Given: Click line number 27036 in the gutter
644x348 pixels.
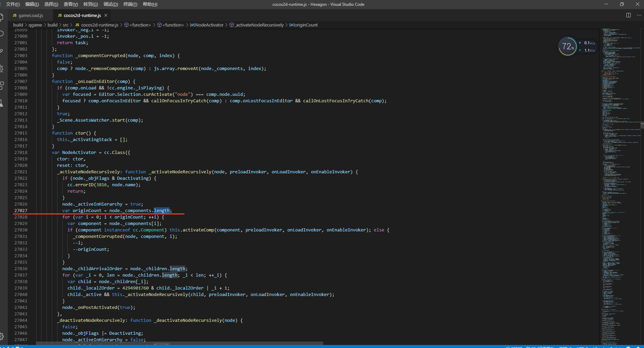Looking at the screenshot, I should pos(21,269).
